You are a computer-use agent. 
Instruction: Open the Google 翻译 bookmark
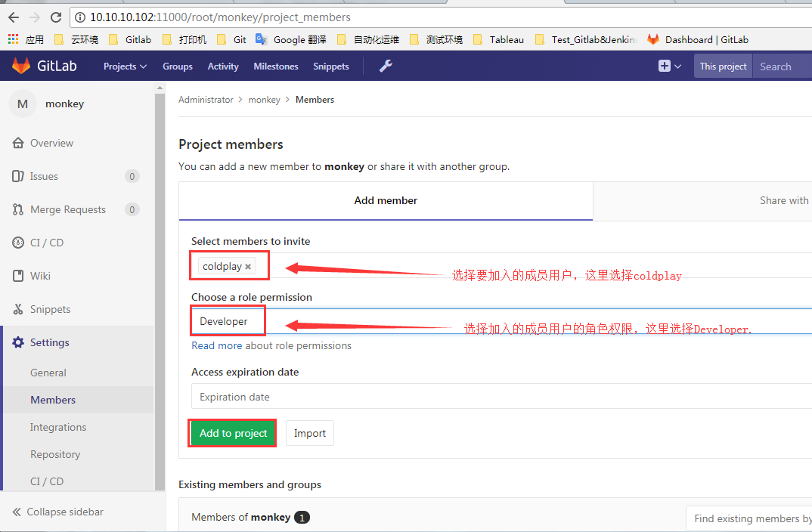tap(291, 39)
